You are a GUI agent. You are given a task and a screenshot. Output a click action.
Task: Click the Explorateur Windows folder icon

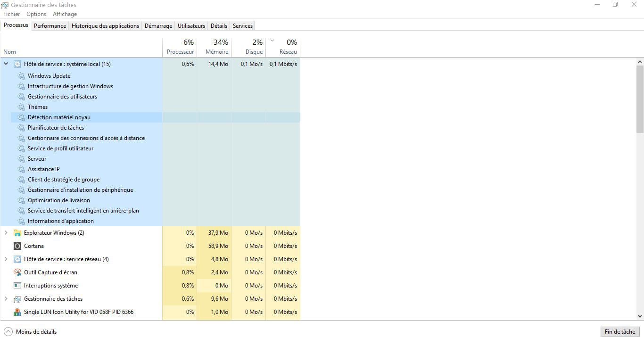click(x=17, y=233)
